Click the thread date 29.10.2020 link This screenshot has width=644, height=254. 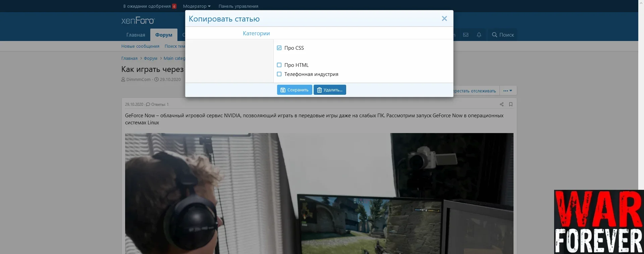click(170, 80)
